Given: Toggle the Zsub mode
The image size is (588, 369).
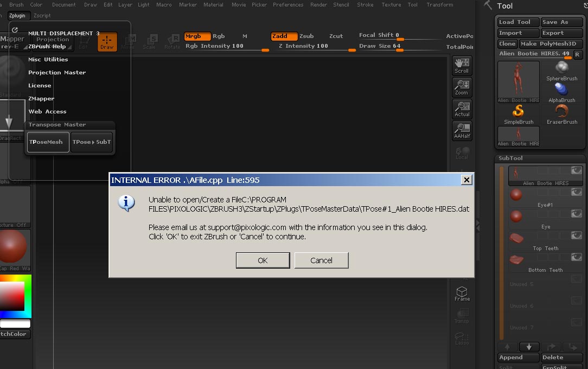Looking at the screenshot, I should coord(306,36).
